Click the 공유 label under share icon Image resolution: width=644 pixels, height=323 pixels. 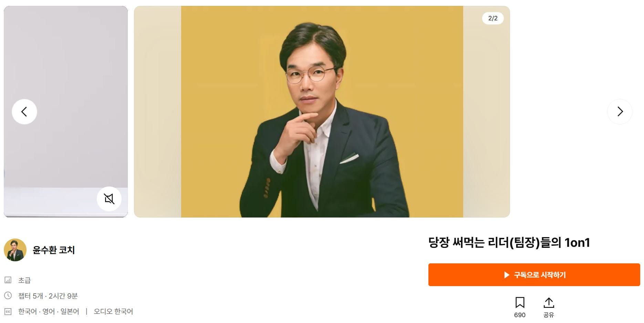[549, 315]
